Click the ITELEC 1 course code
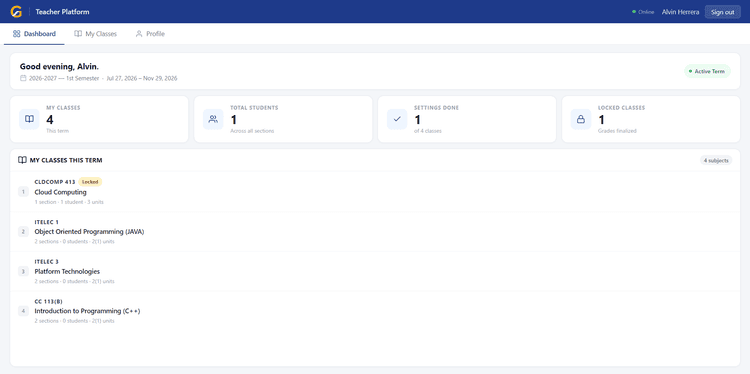Viewport: 750px width, 374px height. click(x=47, y=222)
